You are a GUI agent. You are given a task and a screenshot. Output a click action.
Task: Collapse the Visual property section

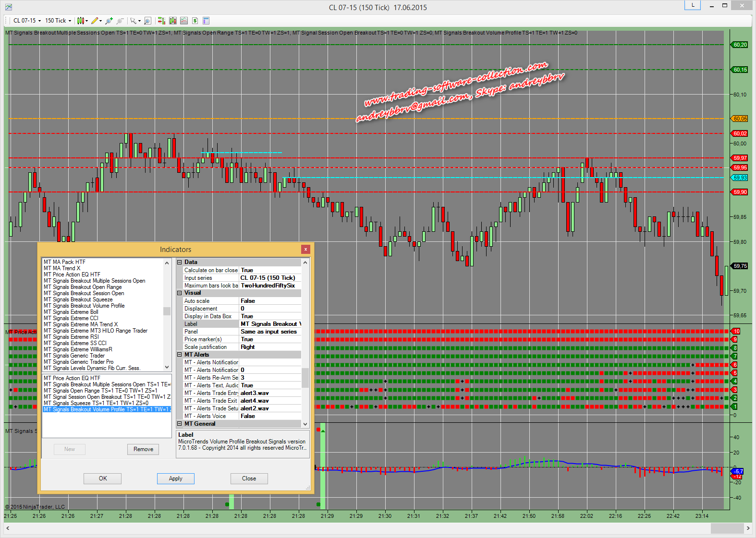coord(180,293)
